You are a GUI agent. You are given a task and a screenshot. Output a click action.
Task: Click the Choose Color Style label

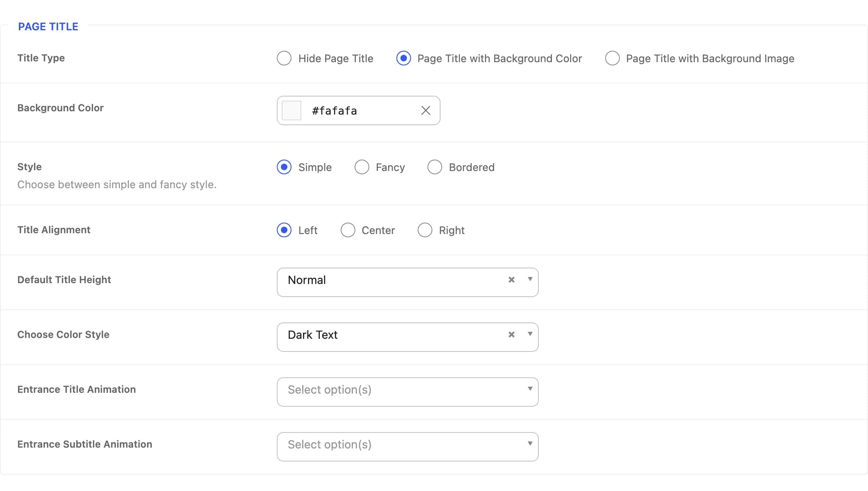point(63,335)
